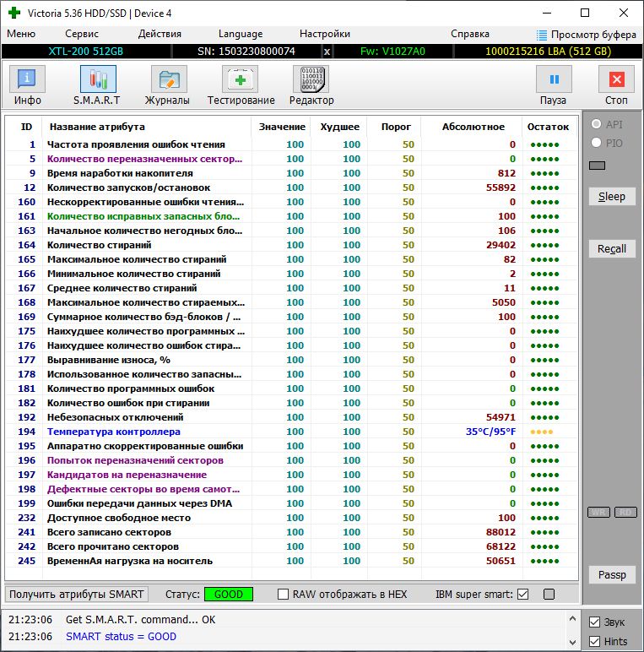644x652 pixels.
Task: Open the Справка menu
Action: pos(470,34)
